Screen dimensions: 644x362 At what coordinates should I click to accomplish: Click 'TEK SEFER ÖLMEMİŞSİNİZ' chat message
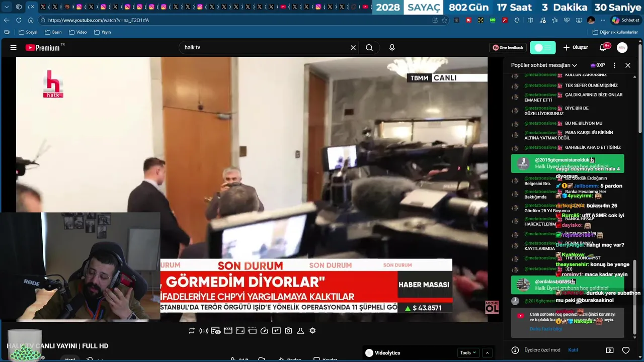pyautogui.click(x=591, y=85)
